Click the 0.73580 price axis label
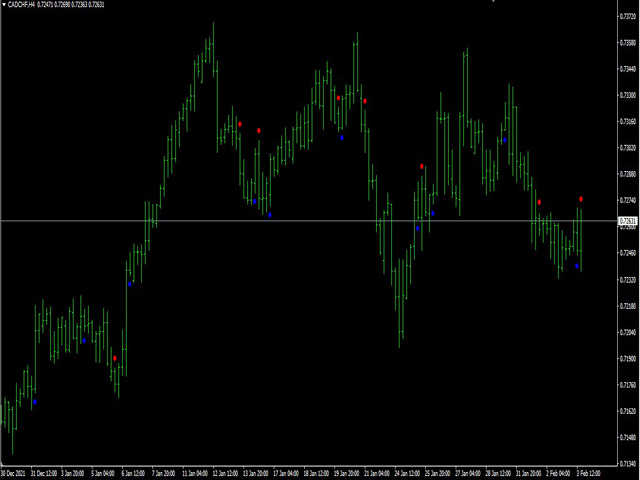 click(x=628, y=43)
